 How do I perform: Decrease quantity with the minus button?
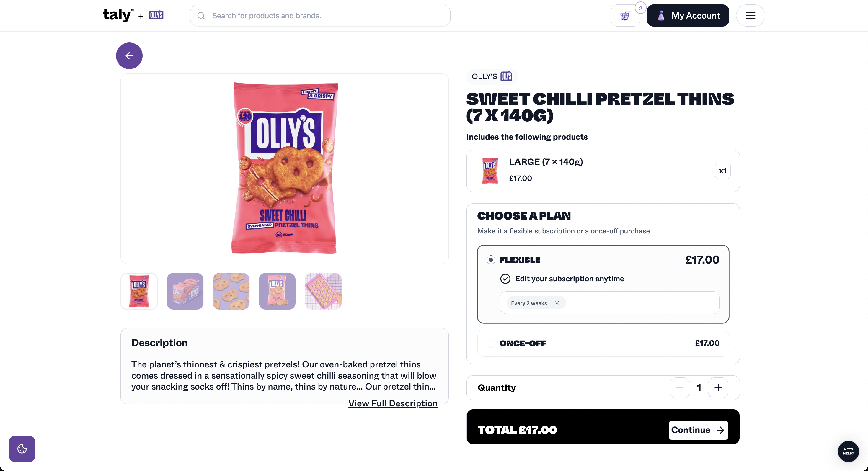pyautogui.click(x=680, y=387)
